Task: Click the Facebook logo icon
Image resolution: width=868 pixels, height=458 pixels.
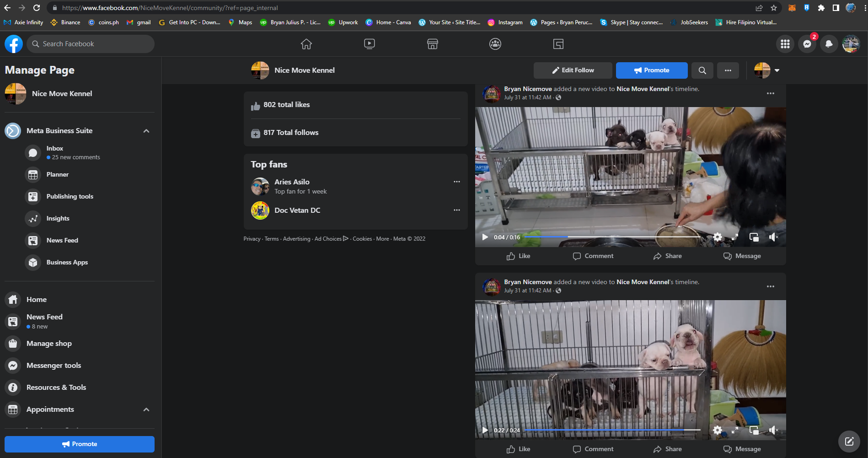Action: click(x=14, y=44)
